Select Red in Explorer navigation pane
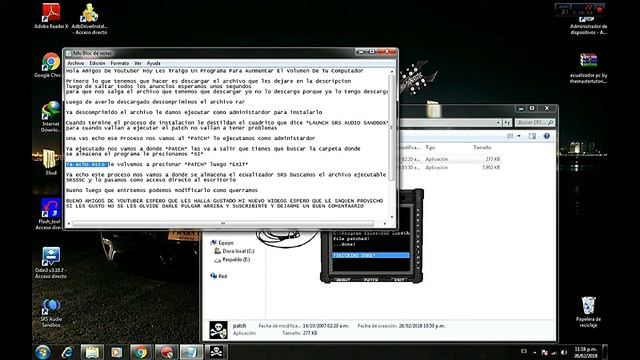The height and width of the screenshot is (360, 640). [x=218, y=276]
